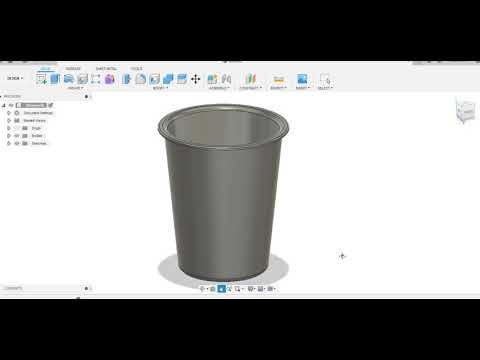Expand the Sketches folder node

tap(9, 144)
